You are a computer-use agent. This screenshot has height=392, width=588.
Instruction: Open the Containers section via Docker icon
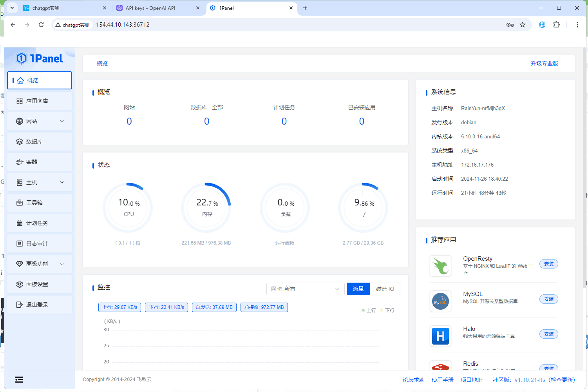click(x=20, y=162)
